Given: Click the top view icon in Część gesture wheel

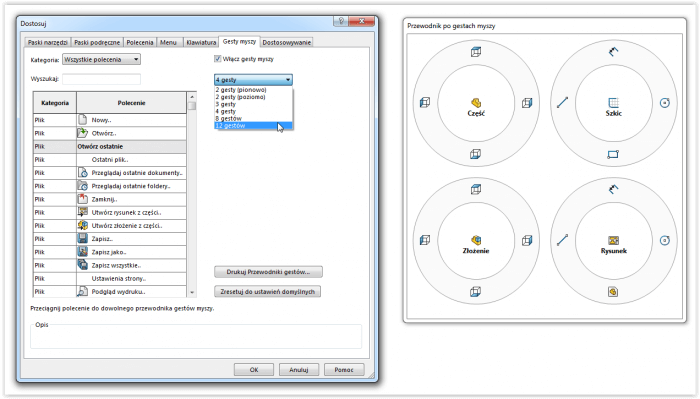Looking at the screenshot, I should coord(476,52).
